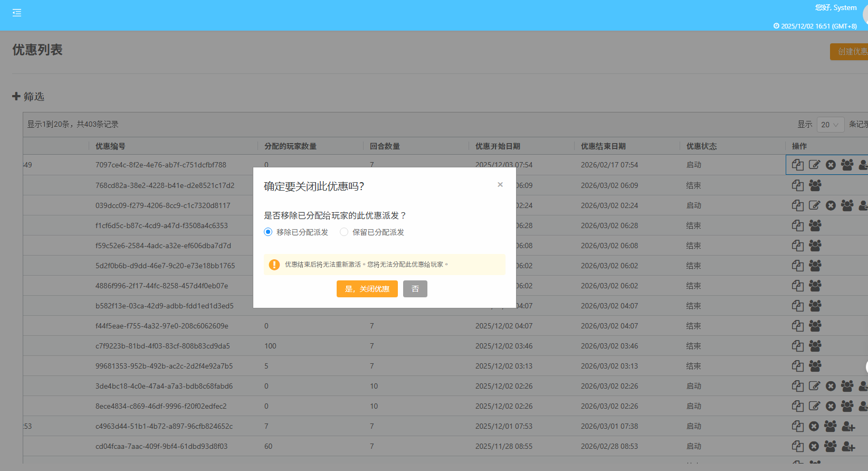Click close-promotion X icon for 3de4bc18 row
The height and width of the screenshot is (471, 868).
[831, 386]
